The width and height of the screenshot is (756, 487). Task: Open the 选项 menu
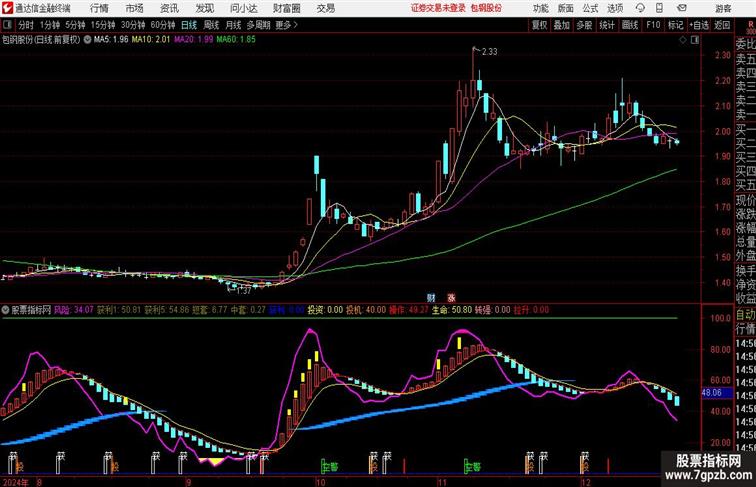[615, 8]
